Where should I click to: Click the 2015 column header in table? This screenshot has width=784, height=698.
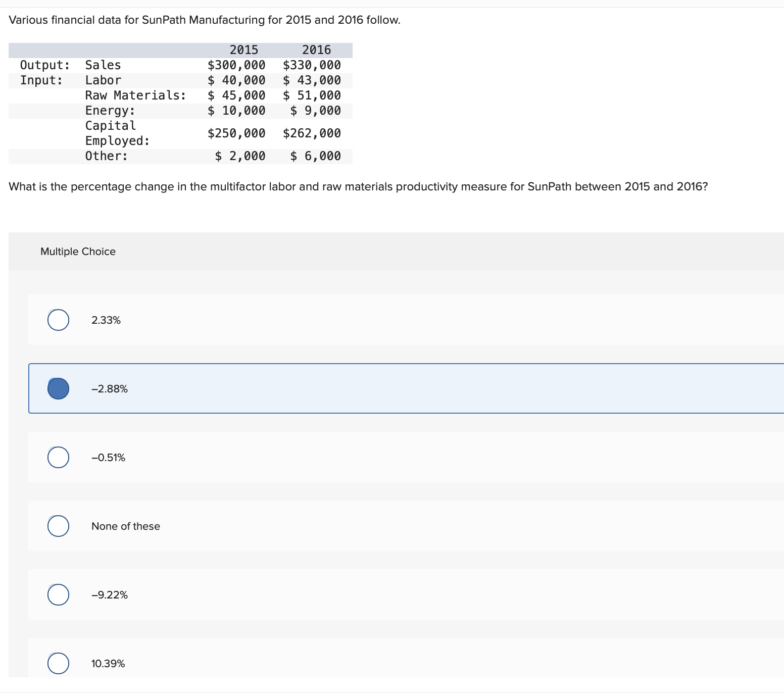point(243,50)
